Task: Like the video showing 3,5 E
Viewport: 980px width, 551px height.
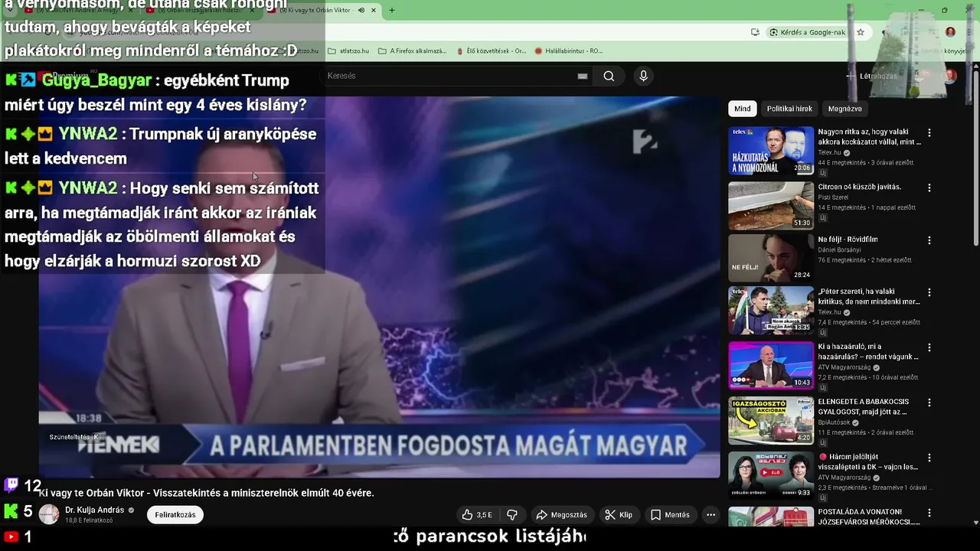Action: 477,515
